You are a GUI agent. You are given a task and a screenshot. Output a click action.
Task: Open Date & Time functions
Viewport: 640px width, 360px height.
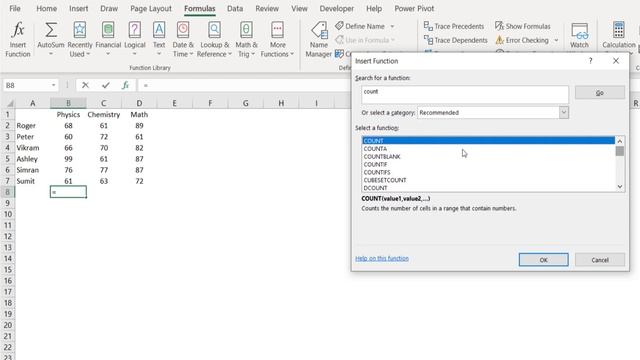click(x=183, y=40)
